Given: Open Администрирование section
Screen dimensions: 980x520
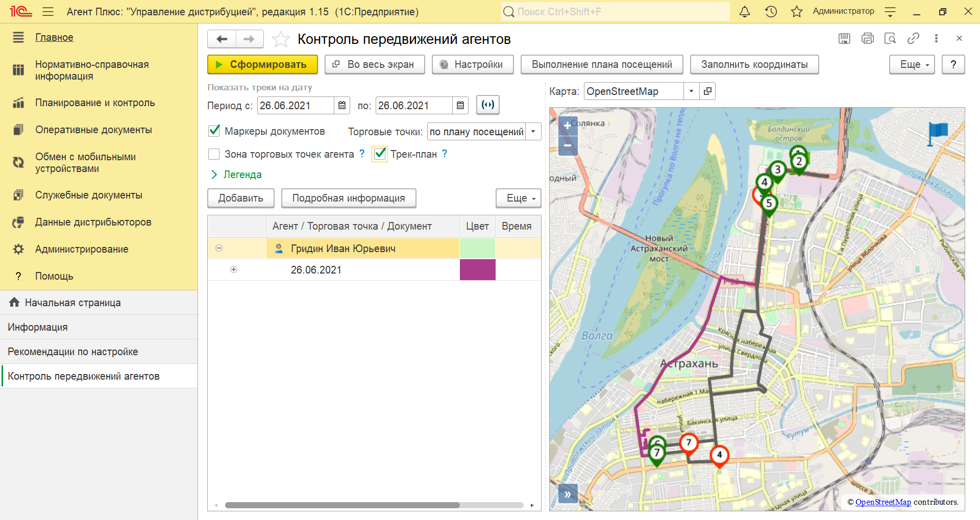Looking at the screenshot, I should (x=82, y=249).
